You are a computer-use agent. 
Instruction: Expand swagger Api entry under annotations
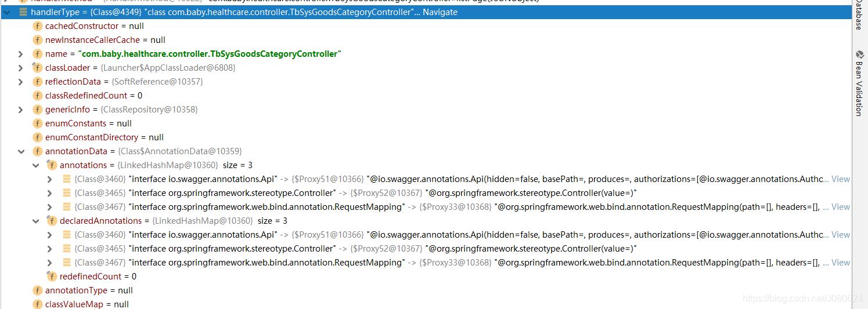[x=50, y=179]
